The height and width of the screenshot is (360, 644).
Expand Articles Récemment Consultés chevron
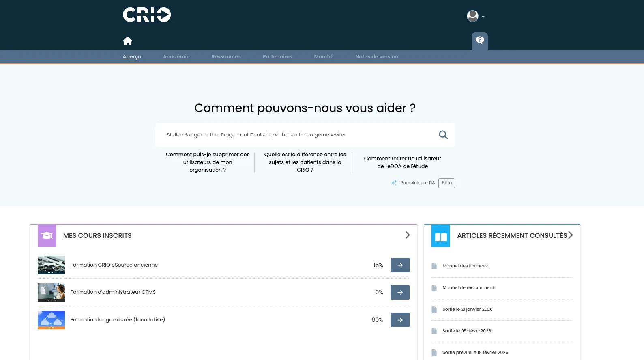pos(571,235)
